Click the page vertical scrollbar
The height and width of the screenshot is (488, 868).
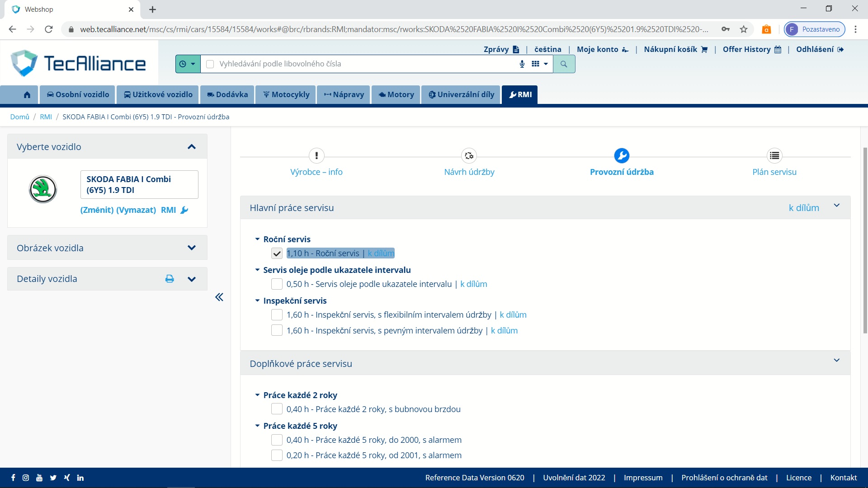(x=865, y=240)
